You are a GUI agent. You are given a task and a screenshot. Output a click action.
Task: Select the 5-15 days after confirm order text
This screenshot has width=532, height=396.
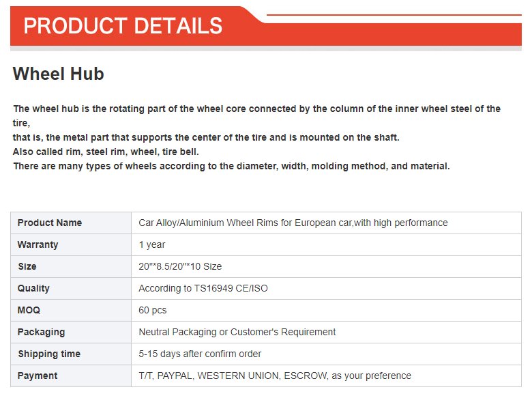[x=200, y=354]
